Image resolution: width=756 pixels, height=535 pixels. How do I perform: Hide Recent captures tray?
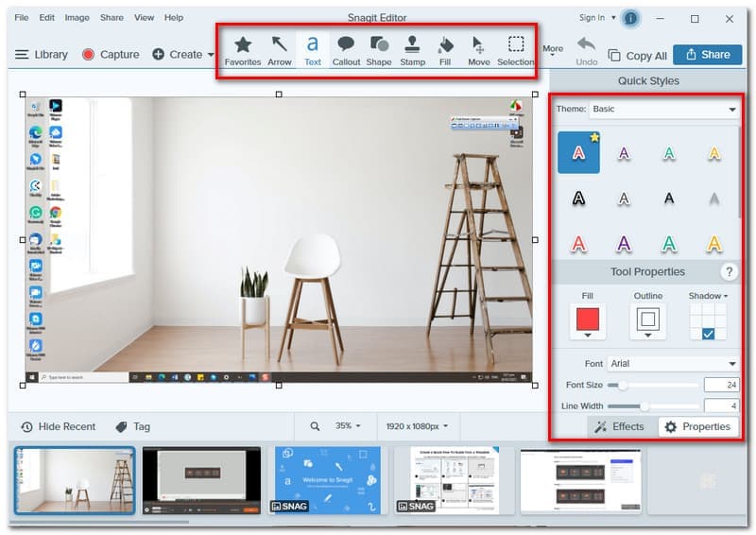[x=59, y=426]
